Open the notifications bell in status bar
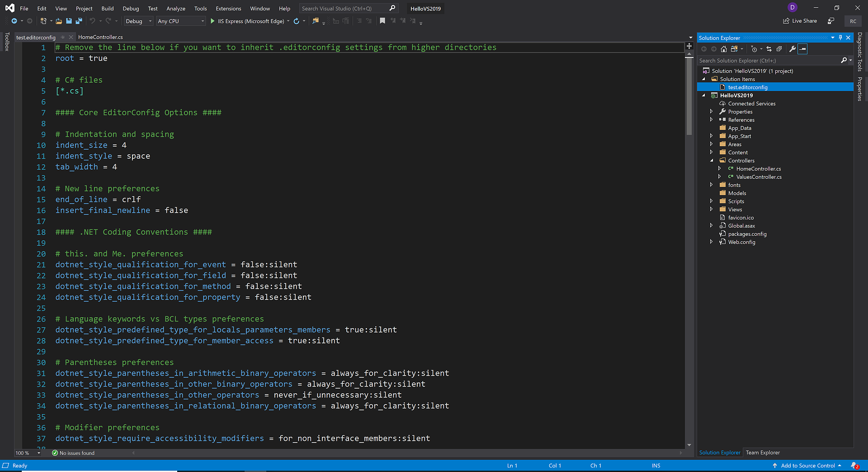Image resolution: width=868 pixels, height=472 pixels. 854,465
